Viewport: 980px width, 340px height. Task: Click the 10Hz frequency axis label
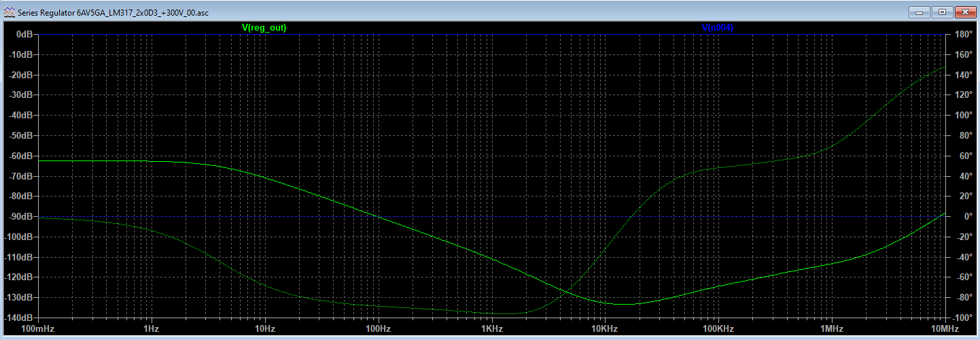pos(264,329)
